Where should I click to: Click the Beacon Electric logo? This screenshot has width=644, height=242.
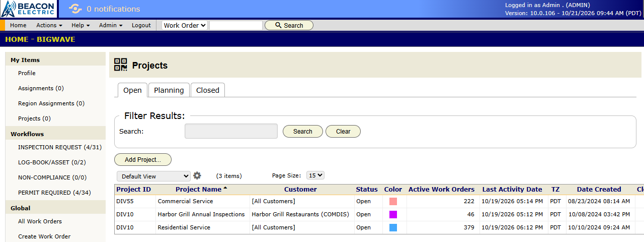click(x=28, y=9)
